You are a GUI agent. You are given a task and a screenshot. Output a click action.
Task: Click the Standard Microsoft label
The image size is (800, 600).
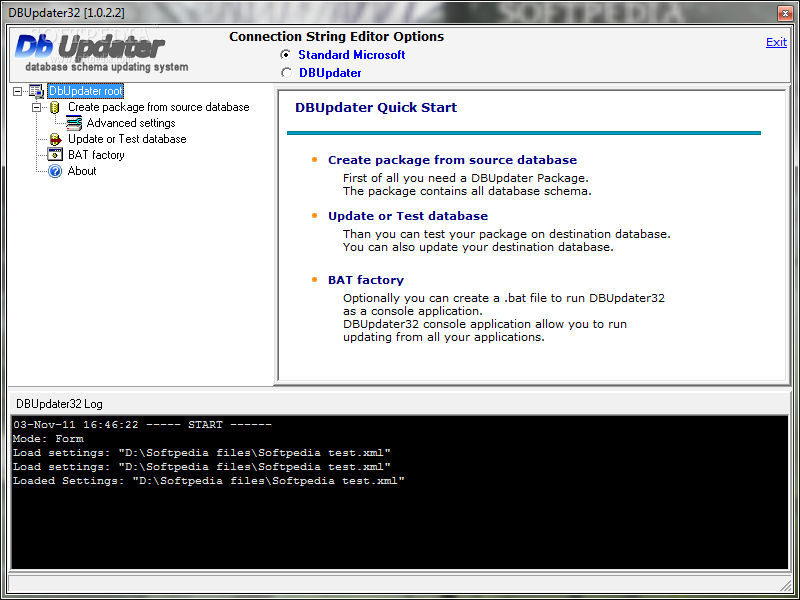click(352, 55)
